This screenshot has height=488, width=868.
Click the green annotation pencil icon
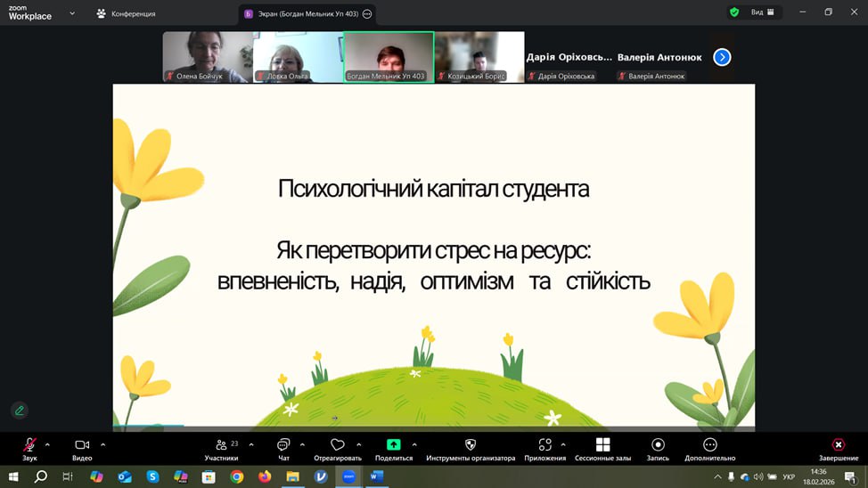click(20, 411)
